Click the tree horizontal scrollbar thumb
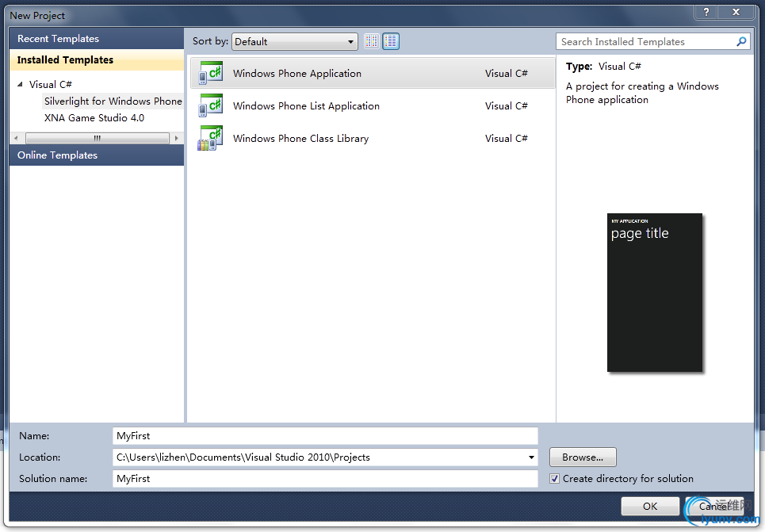This screenshot has height=532, width=765. 97,138
